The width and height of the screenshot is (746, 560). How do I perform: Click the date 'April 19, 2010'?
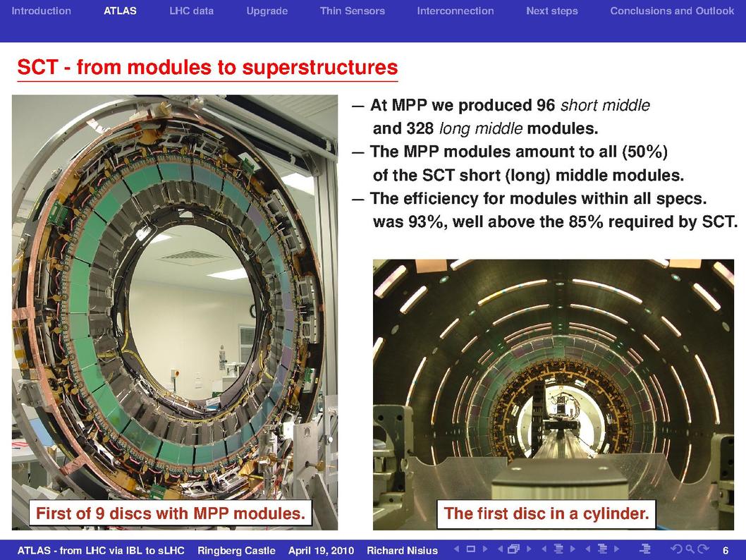tap(321, 551)
